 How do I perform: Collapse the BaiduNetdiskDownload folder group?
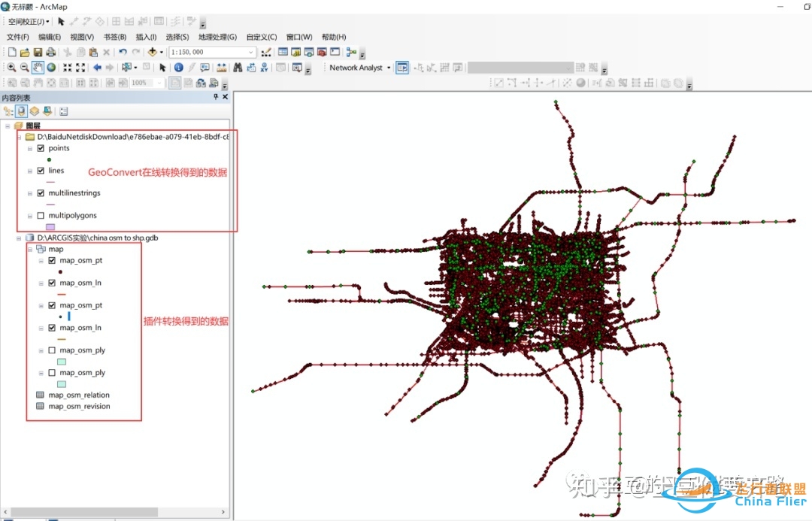tap(19, 138)
